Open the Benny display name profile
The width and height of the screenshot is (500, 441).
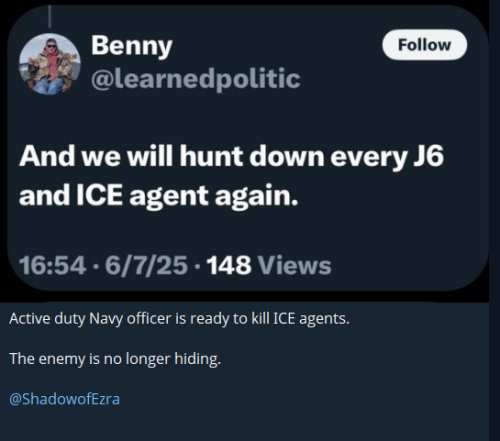pos(132,46)
